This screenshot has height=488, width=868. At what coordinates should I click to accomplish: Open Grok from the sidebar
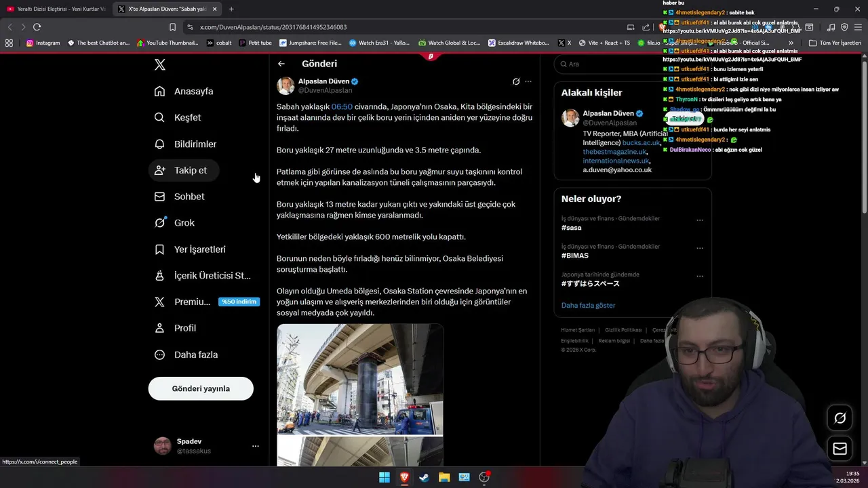tap(174, 223)
